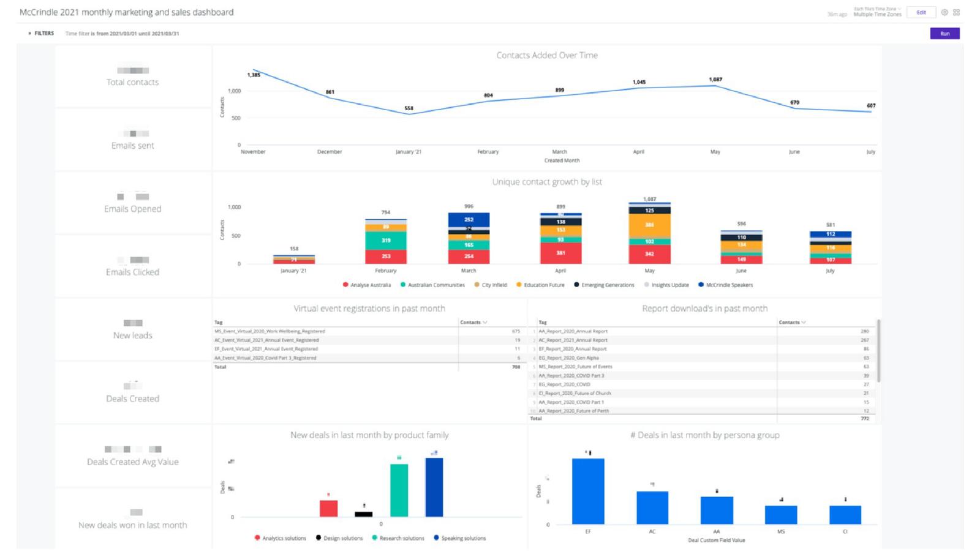This screenshot has height=551, width=980.
Task: Click the grid layout icon at top right
Action: (x=956, y=12)
